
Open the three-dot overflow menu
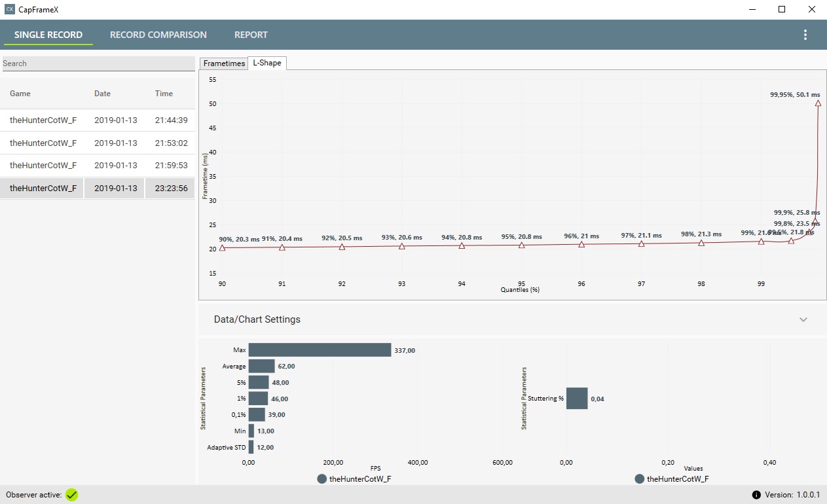(805, 35)
